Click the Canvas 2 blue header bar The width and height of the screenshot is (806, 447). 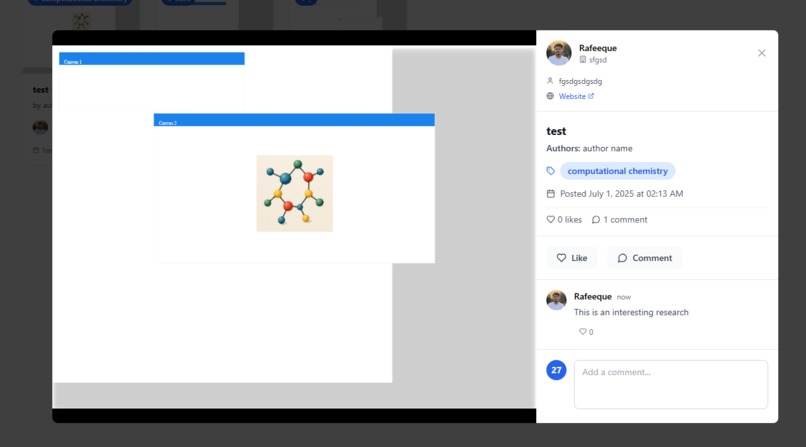click(x=294, y=120)
